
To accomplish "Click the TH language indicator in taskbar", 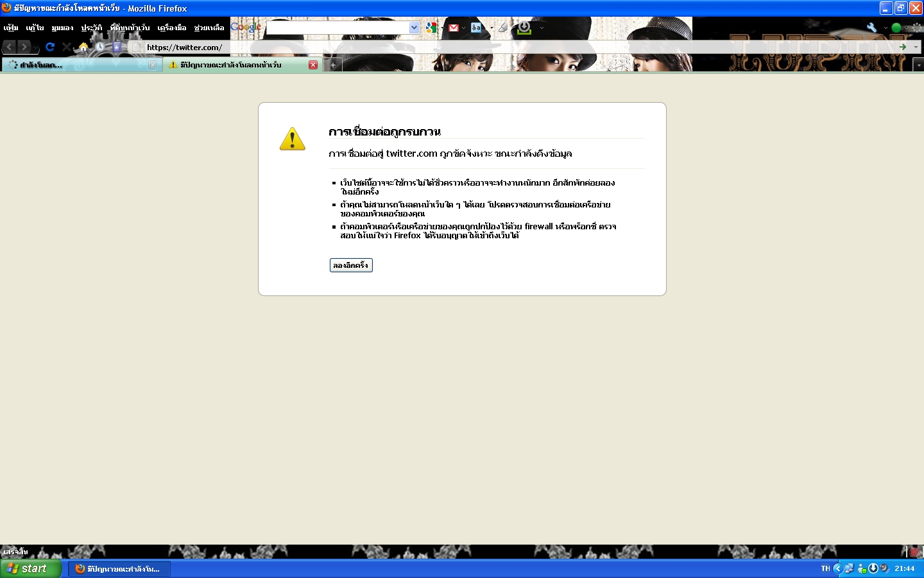I will coord(825,568).
